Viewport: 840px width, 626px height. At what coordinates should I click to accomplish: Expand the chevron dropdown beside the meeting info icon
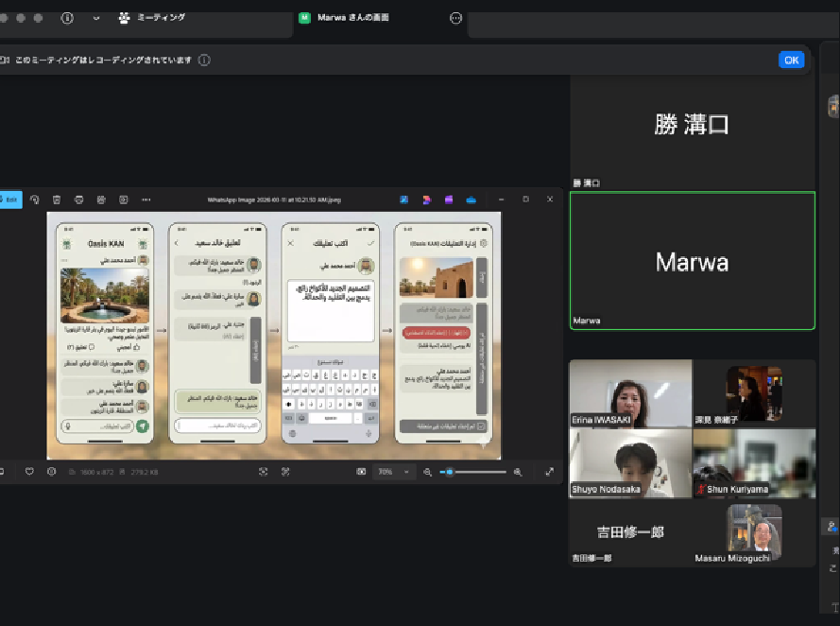96,18
